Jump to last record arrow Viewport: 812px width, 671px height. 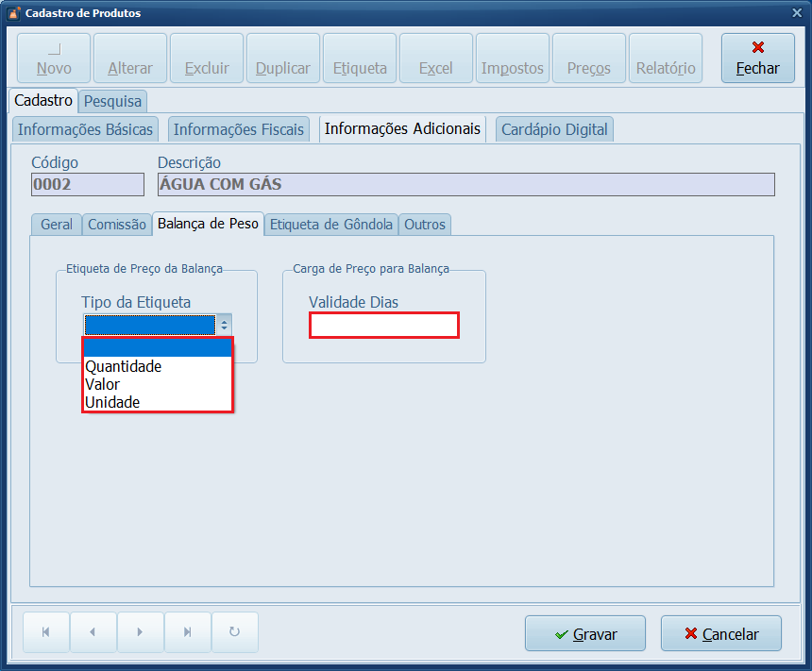(x=187, y=632)
